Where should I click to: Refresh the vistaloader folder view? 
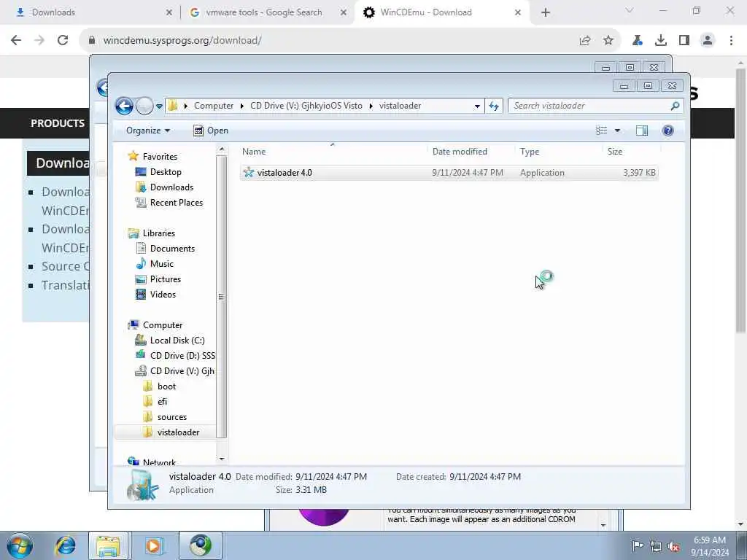point(494,106)
